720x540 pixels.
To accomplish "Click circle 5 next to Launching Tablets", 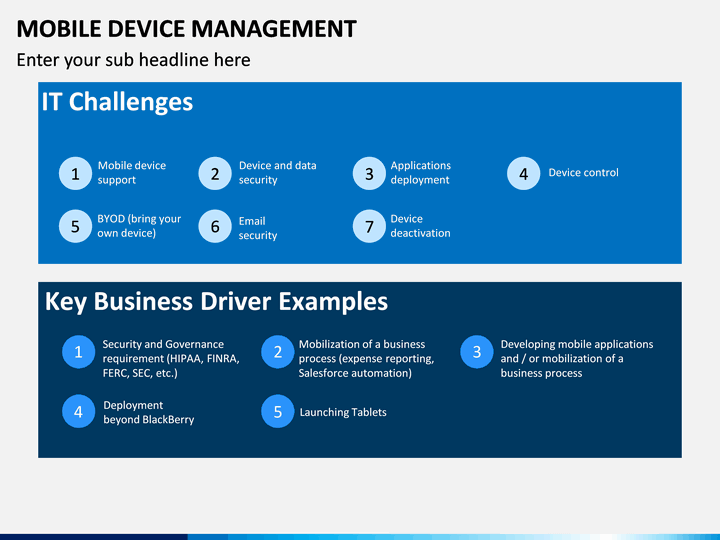I will (x=278, y=411).
